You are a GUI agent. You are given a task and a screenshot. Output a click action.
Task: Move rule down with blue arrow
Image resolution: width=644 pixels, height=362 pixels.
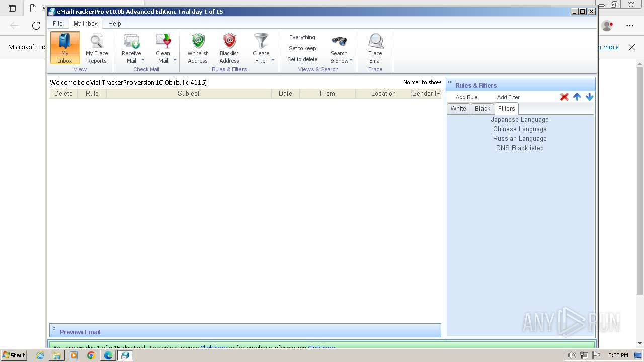[x=589, y=97]
